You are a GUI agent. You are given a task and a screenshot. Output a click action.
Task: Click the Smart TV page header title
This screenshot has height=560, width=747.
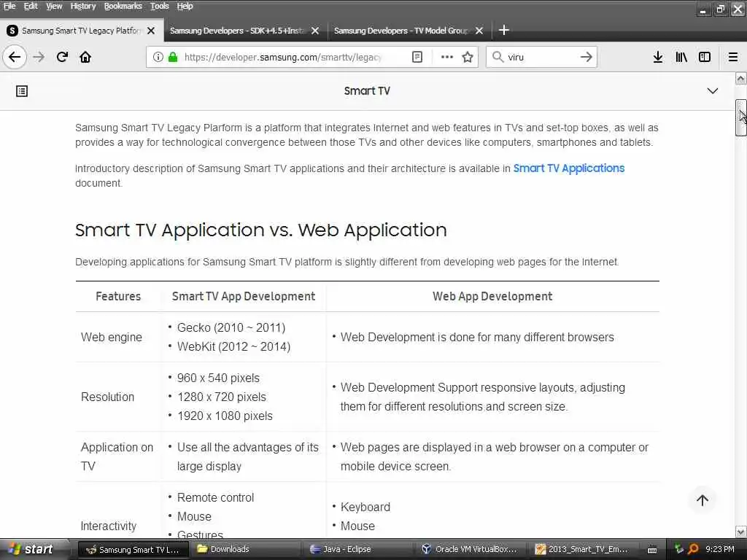[367, 91]
